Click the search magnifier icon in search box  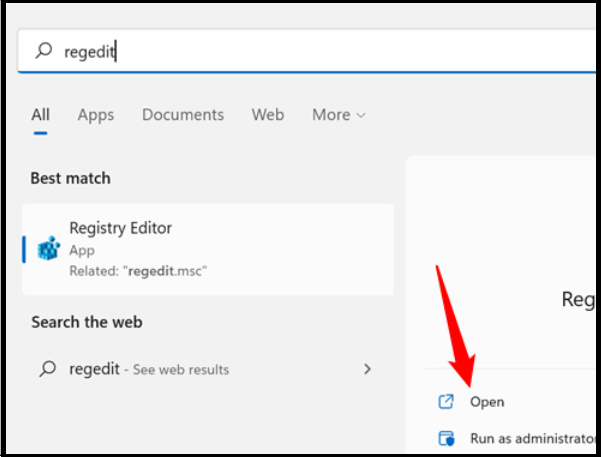tap(44, 51)
